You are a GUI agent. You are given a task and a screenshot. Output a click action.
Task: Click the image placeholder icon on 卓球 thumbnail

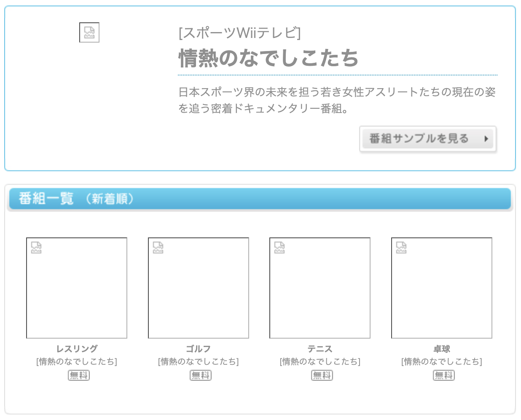(400, 248)
